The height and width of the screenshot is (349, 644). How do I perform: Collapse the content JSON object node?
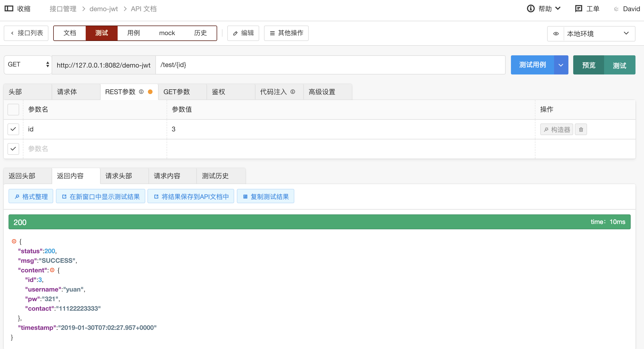52,270
